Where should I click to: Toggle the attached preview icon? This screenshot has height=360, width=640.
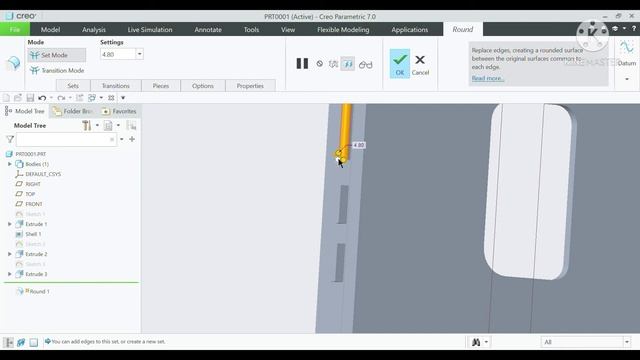pos(348,64)
